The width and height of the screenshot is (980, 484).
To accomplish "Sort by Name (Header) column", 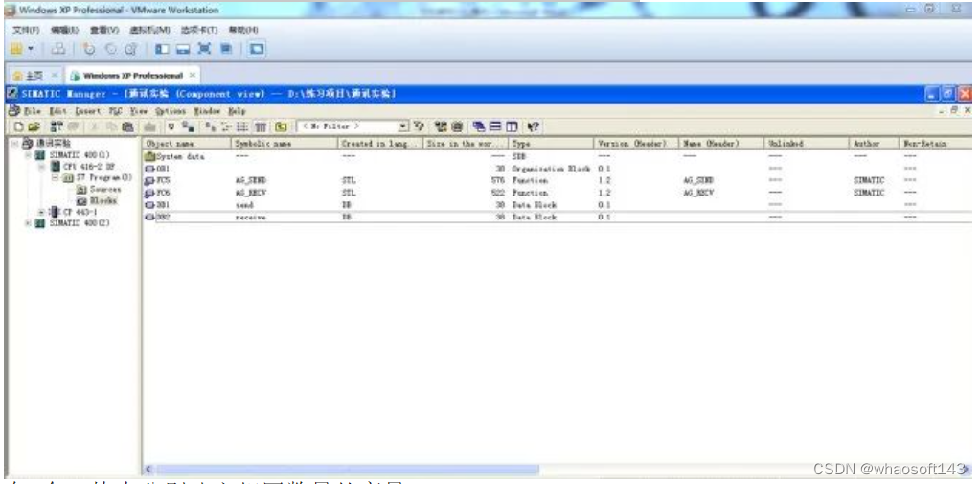I will pos(721,144).
